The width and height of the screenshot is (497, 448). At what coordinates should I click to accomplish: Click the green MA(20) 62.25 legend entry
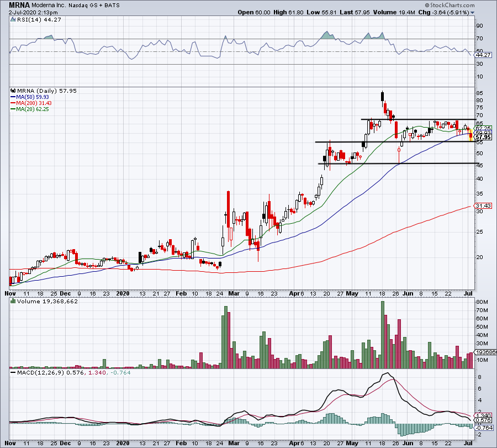29,109
